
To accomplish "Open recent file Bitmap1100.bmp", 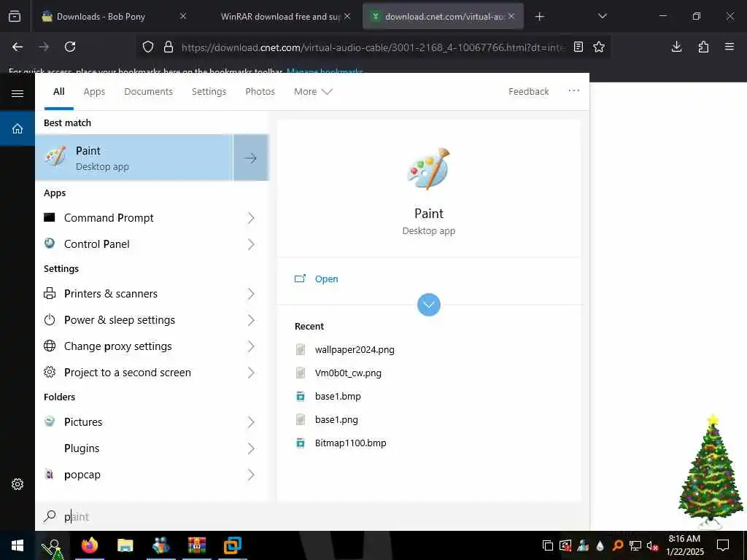I will [x=350, y=443].
